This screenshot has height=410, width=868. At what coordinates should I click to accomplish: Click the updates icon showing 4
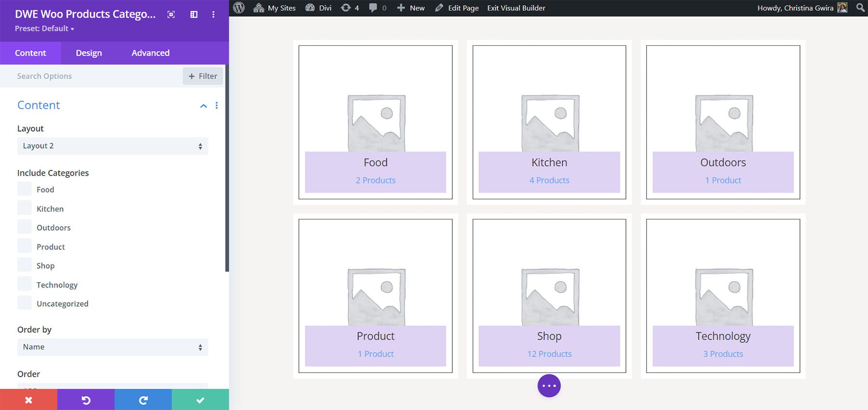tap(350, 8)
